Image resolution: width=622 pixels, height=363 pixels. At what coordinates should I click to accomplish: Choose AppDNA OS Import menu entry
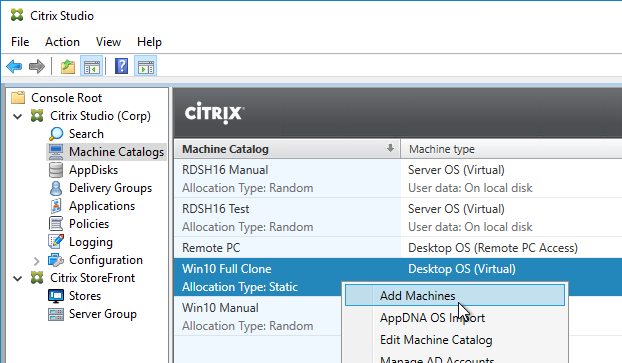coord(455,318)
